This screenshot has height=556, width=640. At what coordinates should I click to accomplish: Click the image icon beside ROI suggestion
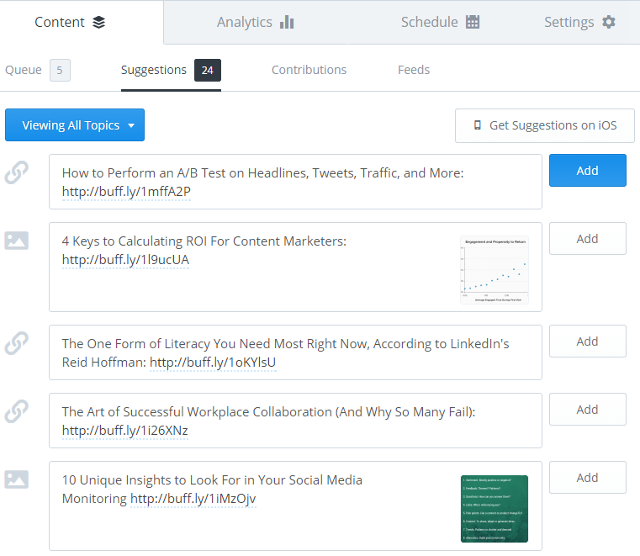(16, 241)
